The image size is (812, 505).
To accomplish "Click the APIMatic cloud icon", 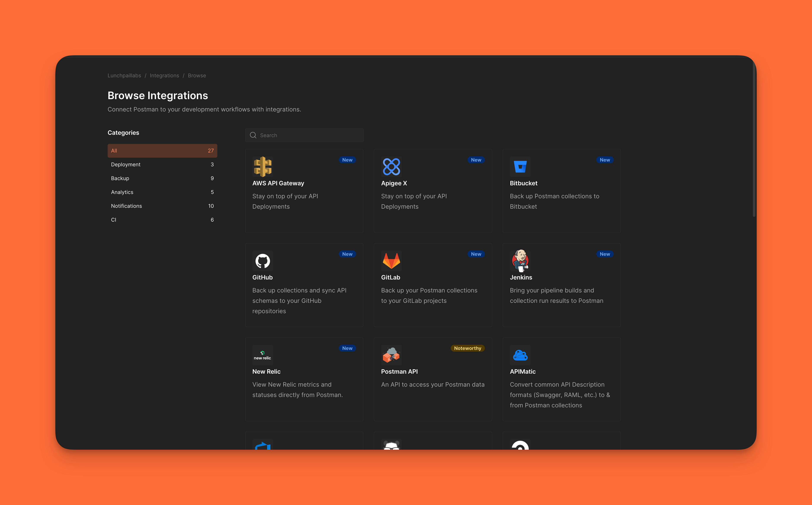I will coord(520,355).
